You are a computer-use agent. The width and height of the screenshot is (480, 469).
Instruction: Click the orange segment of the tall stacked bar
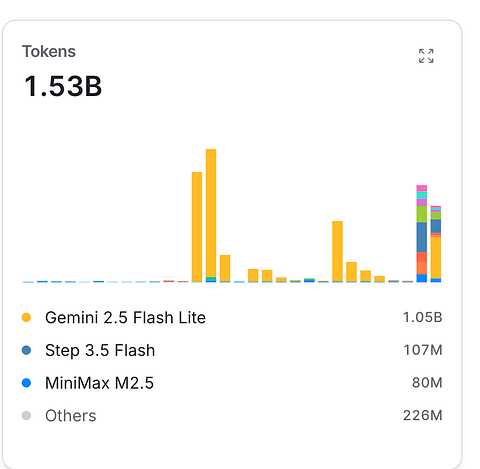coord(422,263)
